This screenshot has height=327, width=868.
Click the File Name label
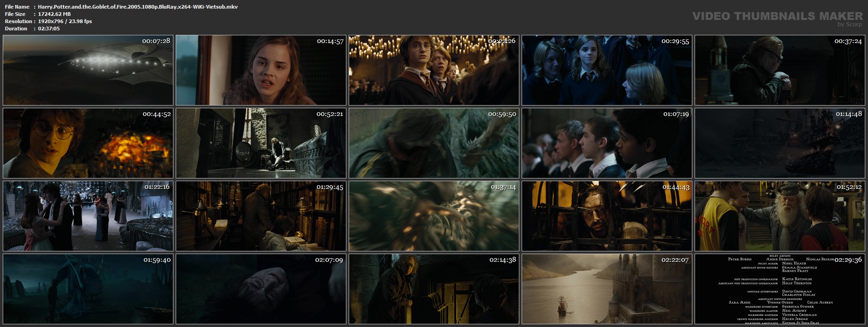point(17,7)
